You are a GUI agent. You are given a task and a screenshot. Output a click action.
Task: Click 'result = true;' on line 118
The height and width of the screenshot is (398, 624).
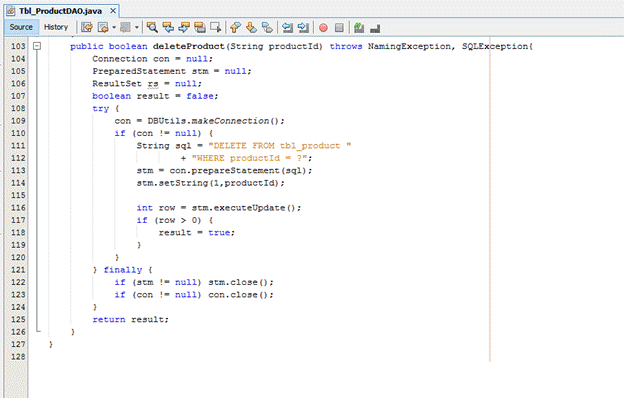click(197, 233)
